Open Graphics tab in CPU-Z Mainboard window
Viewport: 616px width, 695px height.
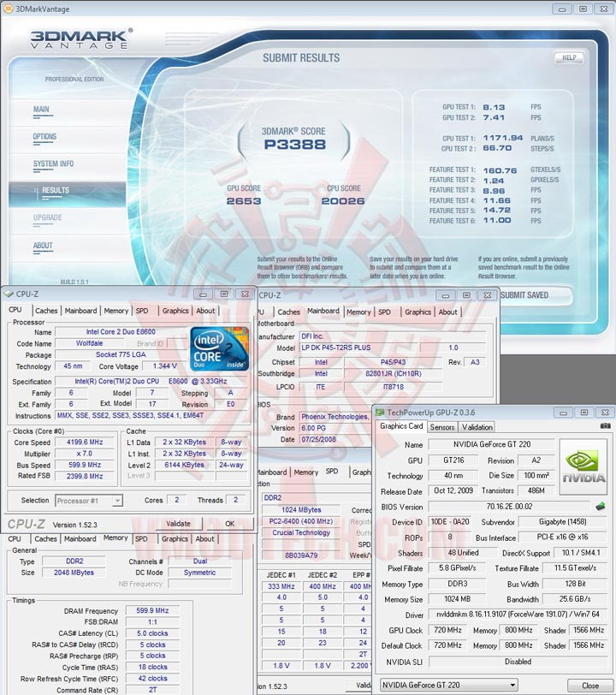(418, 312)
